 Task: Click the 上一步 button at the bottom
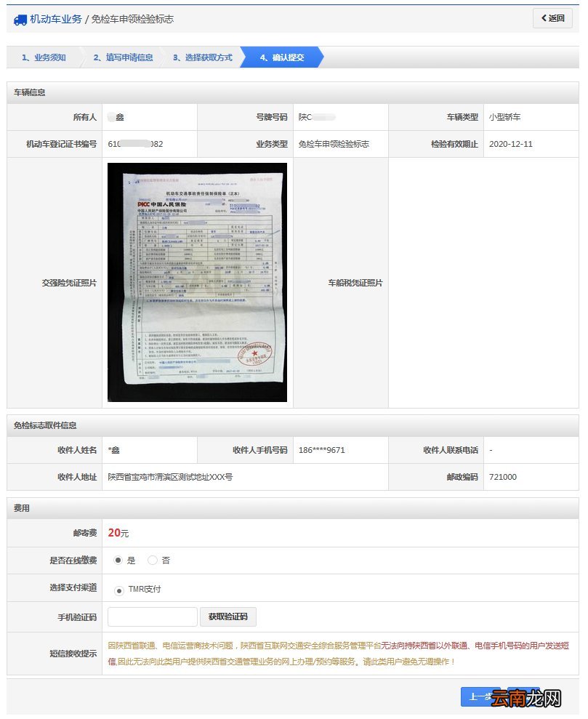[481, 696]
